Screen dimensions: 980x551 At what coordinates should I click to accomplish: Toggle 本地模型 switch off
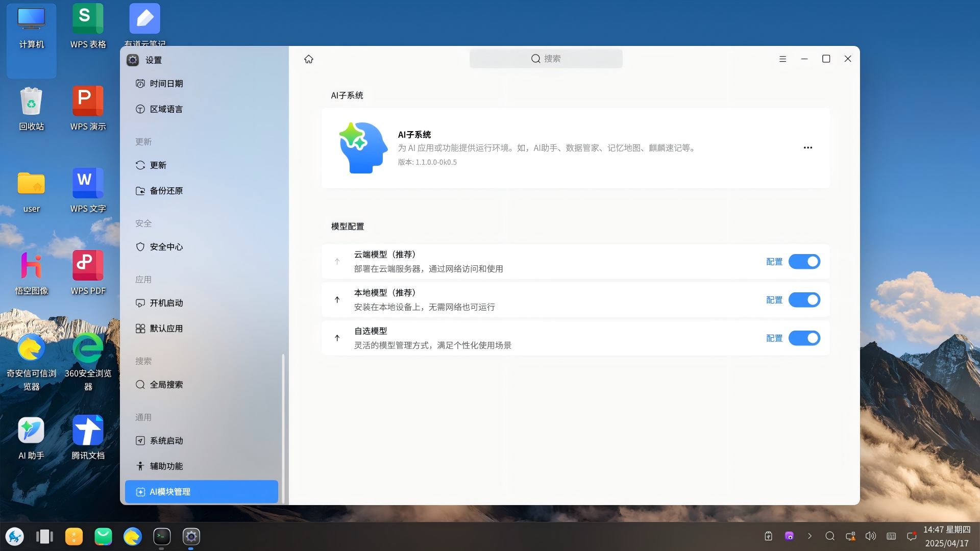coord(804,300)
